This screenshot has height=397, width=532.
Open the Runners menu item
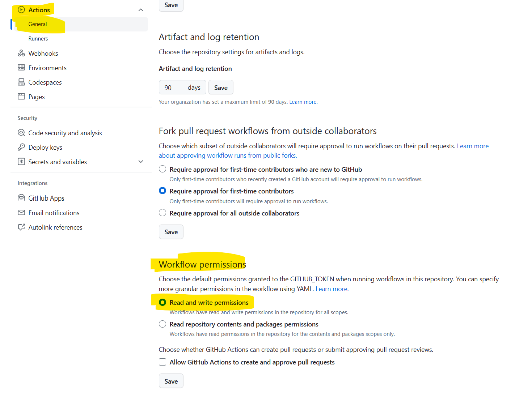[x=38, y=39]
